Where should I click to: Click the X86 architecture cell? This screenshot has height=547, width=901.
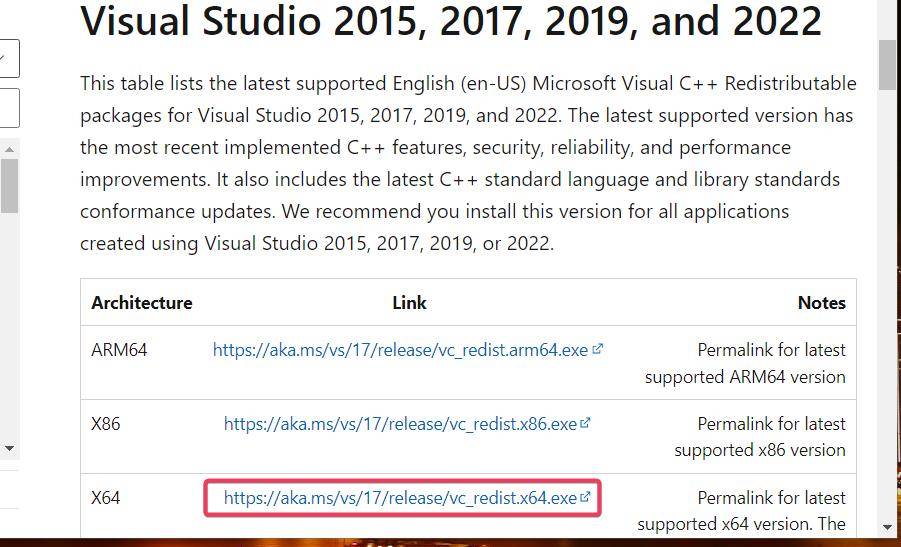click(106, 423)
